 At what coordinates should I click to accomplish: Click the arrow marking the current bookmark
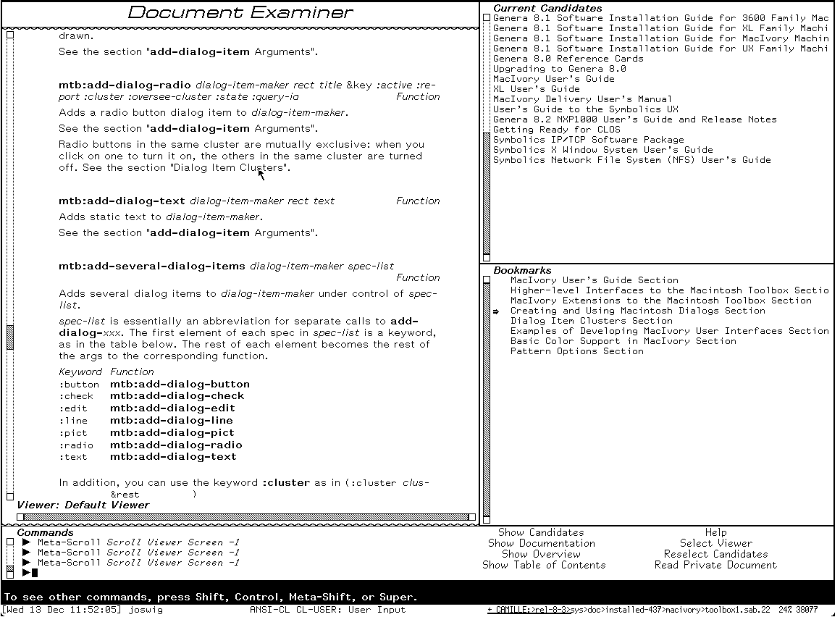click(x=495, y=310)
